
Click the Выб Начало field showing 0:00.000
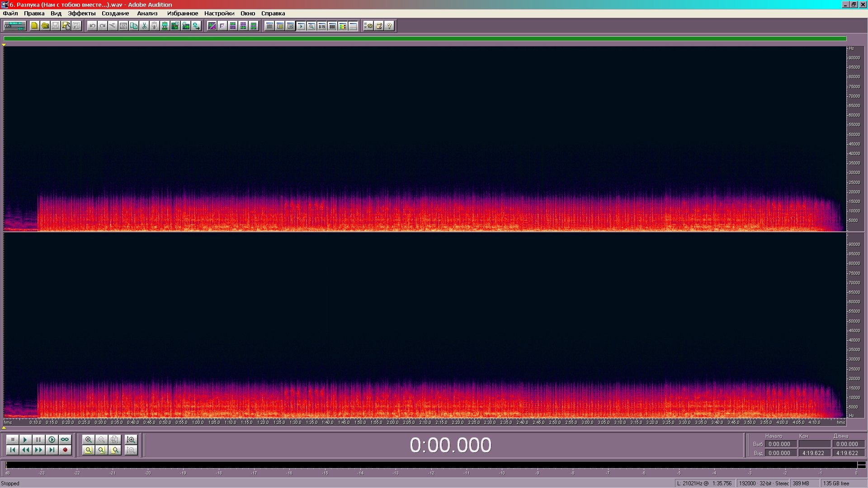tap(780, 444)
